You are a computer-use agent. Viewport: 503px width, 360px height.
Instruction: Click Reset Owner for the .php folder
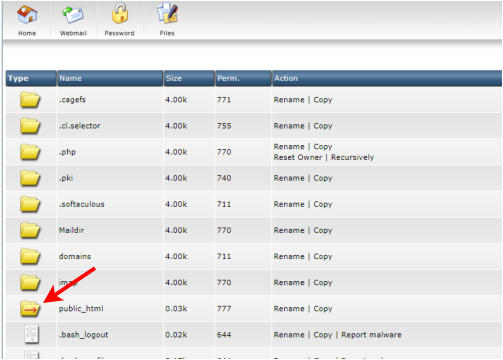298,157
